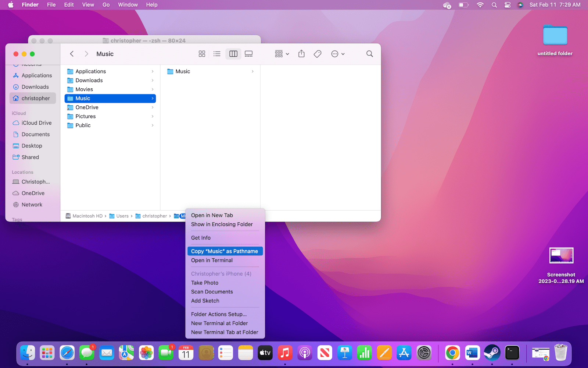Select OneDrive under Locations in sidebar
This screenshot has width=588, height=368.
coord(33,193)
